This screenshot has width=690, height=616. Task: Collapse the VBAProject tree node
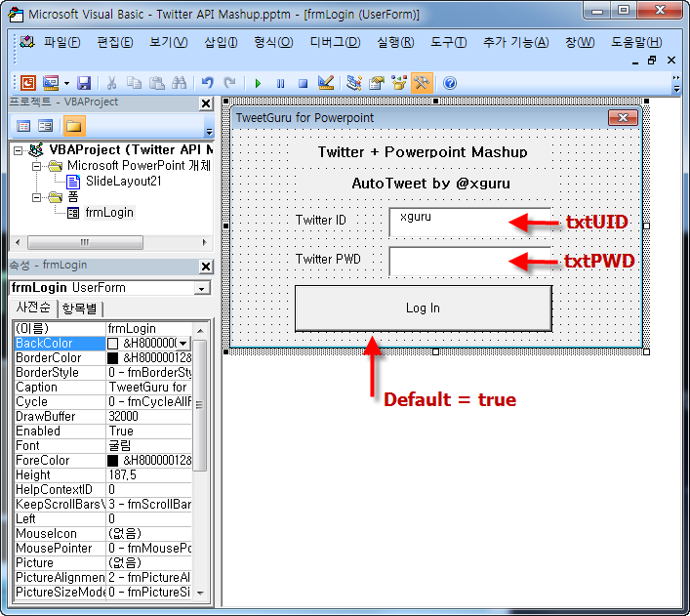point(18,150)
